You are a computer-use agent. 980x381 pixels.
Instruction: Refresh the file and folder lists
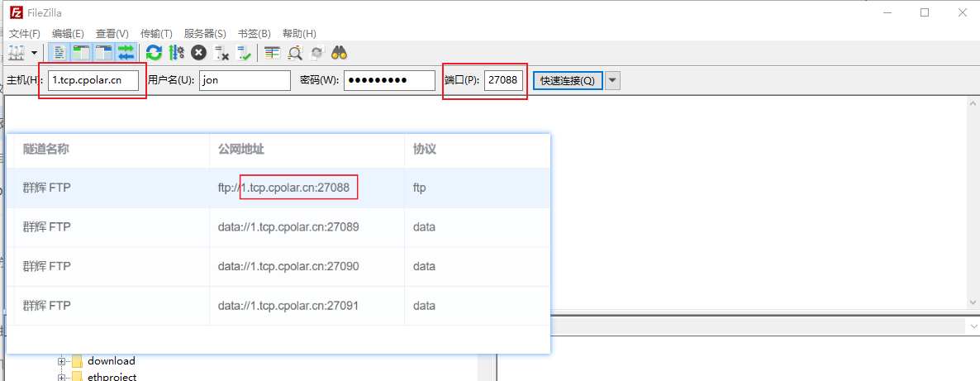[154, 53]
